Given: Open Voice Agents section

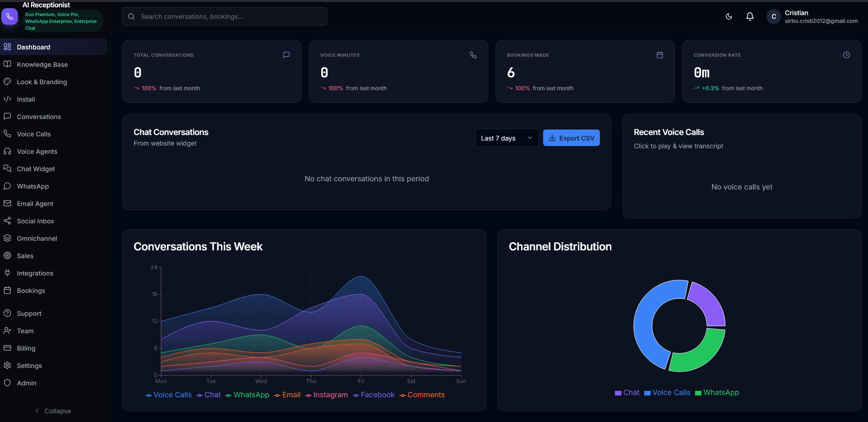Looking at the screenshot, I should pyautogui.click(x=54, y=151).
